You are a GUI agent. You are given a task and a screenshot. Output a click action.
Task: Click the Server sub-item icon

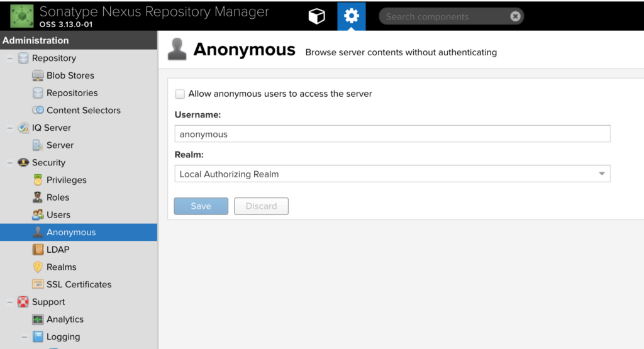click(38, 145)
